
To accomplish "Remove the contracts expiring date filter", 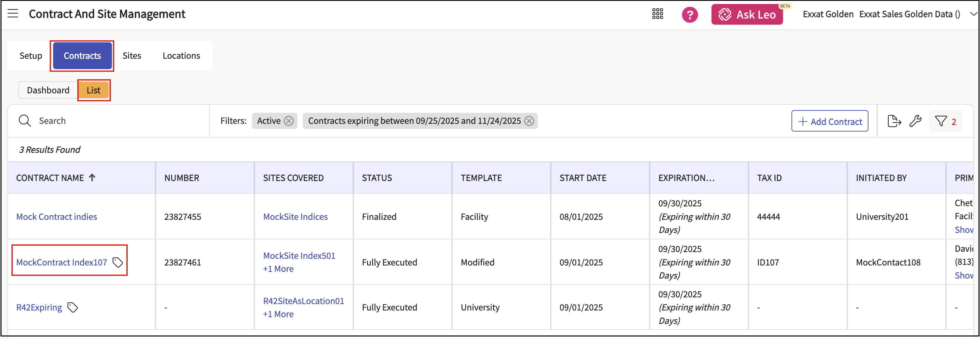I will [529, 121].
